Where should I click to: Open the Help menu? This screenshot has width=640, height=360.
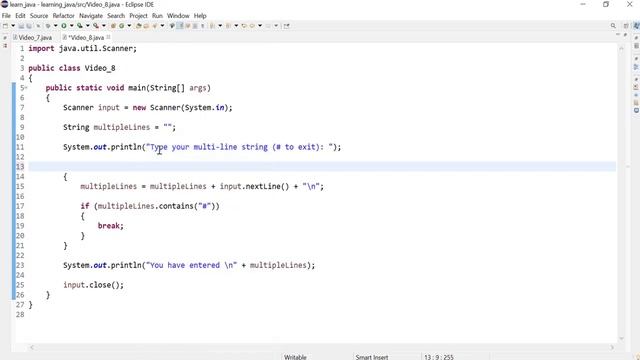[200, 16]
